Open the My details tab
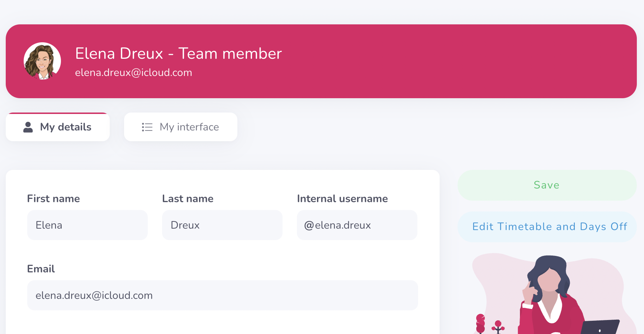Viewport: 644px width, 334px height. (58, 127)
